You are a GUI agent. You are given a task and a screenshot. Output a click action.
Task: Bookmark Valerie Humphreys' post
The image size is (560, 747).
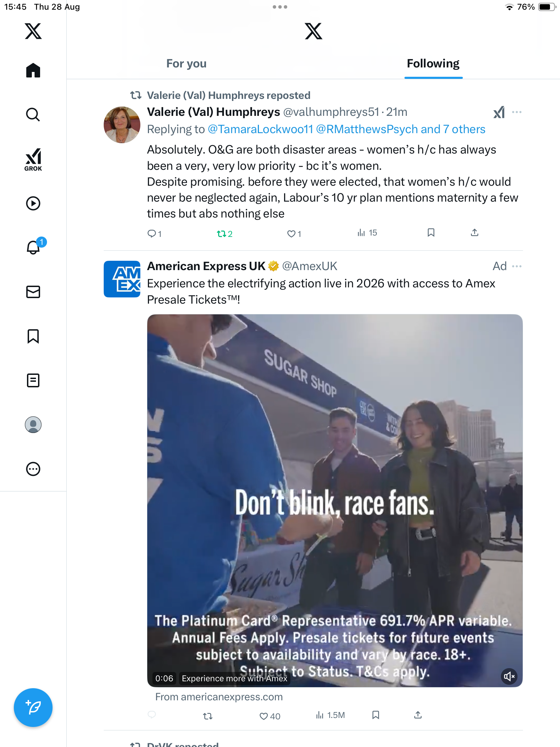tap(431, 233)
